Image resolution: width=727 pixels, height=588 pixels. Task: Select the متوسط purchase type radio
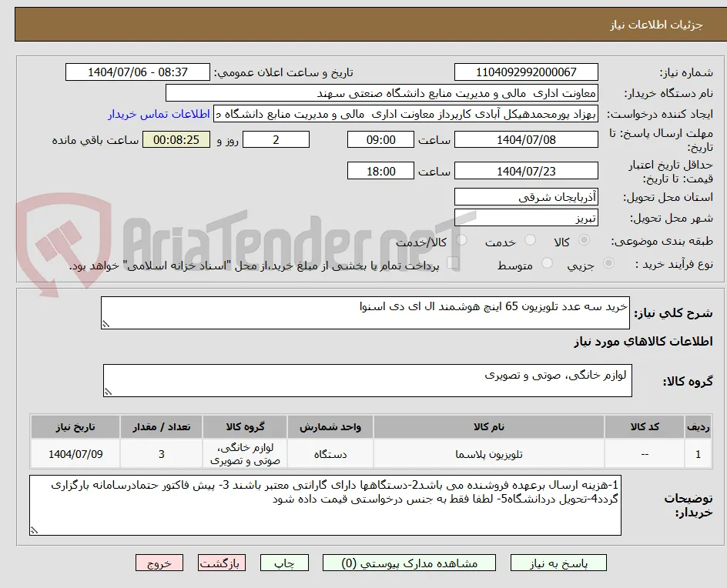[547, 263]
